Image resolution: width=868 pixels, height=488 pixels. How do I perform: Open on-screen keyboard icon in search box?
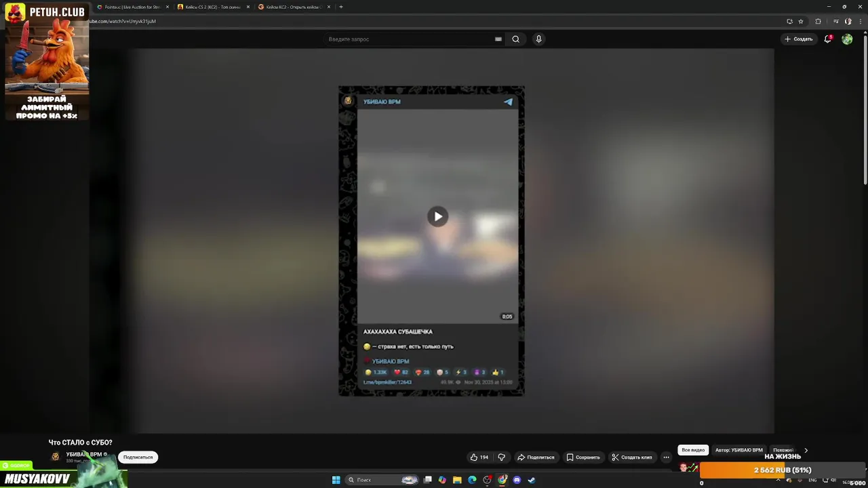(x=498, y=39)
